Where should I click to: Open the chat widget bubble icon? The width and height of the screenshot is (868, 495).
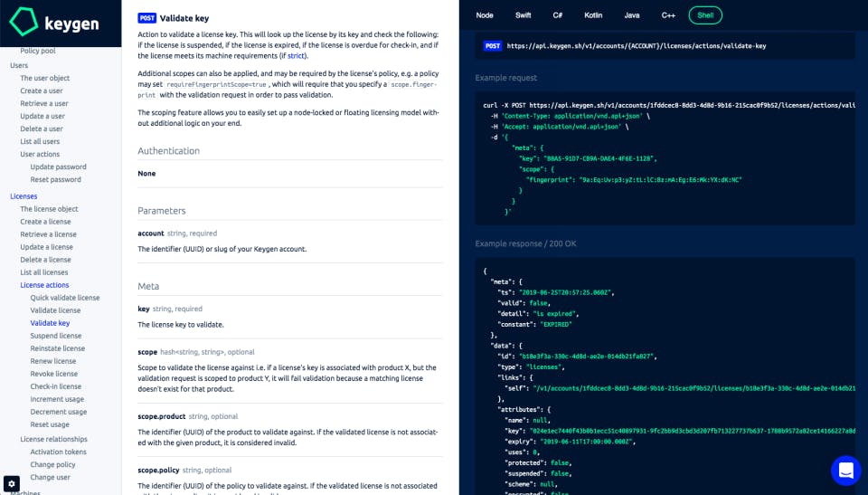point(846,470)
